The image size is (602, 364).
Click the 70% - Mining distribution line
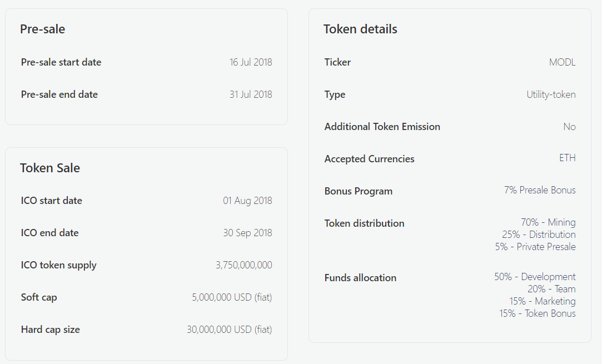(x=548, y=222)
